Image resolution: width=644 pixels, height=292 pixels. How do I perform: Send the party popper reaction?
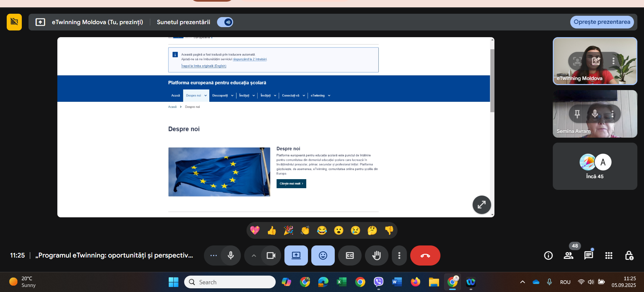tap(288, 230)
